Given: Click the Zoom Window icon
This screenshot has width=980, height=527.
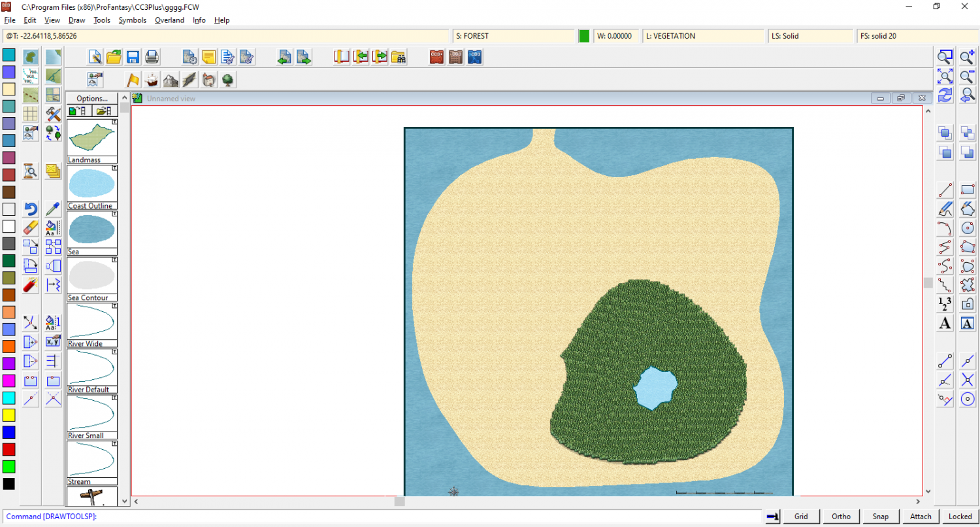Looking at the screenshot, I should click(945, 57).
